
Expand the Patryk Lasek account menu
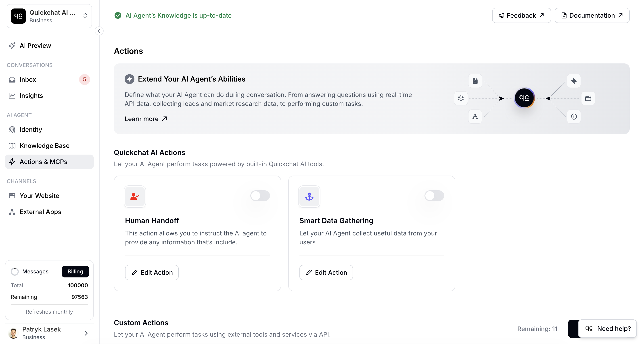point(49,333)
